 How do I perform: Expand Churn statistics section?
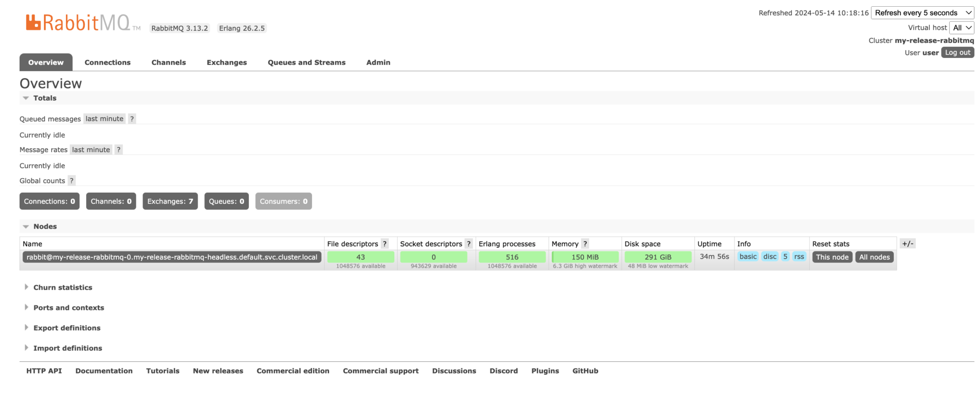[x=63, y=287]
